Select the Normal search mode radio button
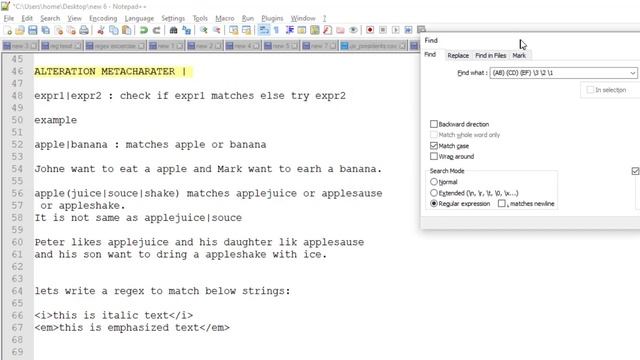This screenshot has height=360, width=640. (x=434, y=182)
